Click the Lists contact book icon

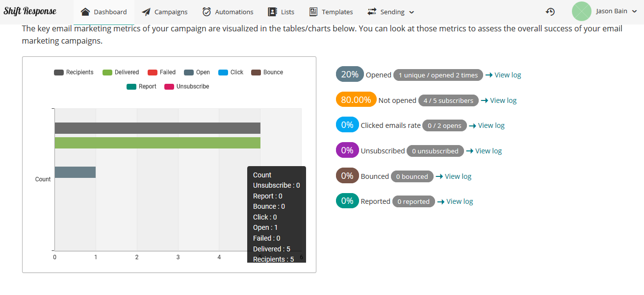(272, 12)
